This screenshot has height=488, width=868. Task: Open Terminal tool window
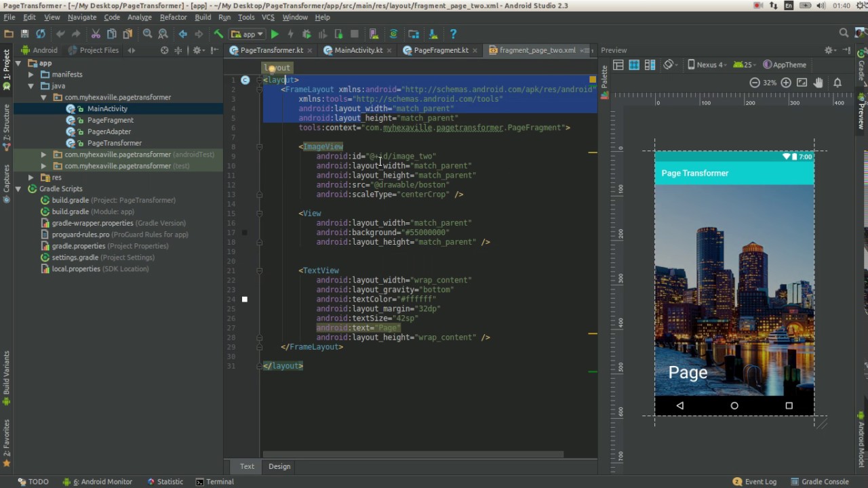coord(215,482)
